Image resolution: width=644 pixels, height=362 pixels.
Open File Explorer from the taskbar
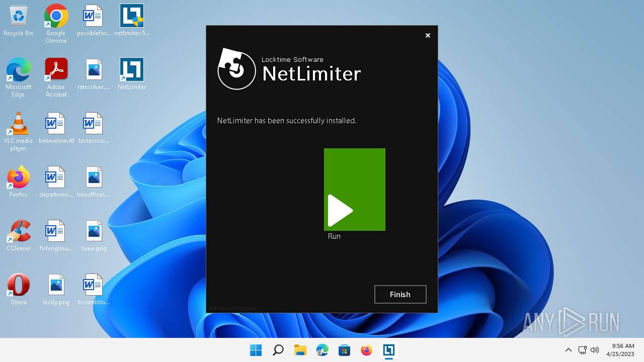pyautogui.click(x=300, y=350)
